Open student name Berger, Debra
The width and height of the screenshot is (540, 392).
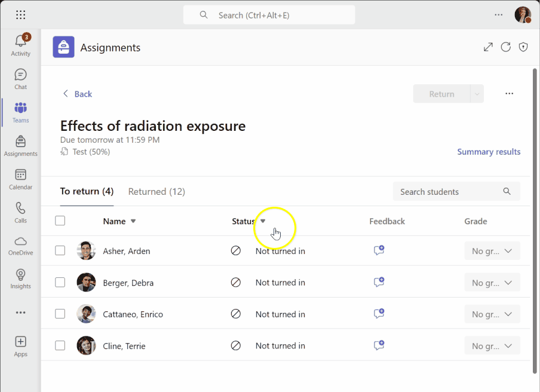point(128,283)
